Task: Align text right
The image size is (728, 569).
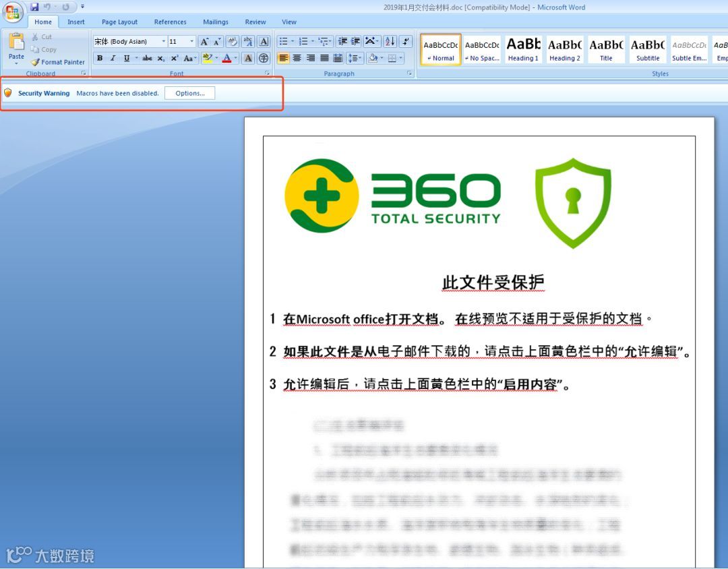Action: pyautogui.click(x=311, y=58)
